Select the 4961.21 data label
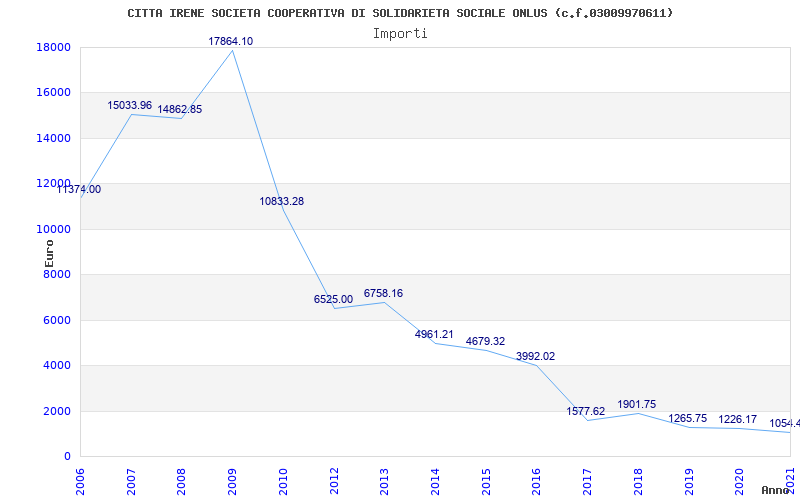800x500 pixels. (434, 335)
